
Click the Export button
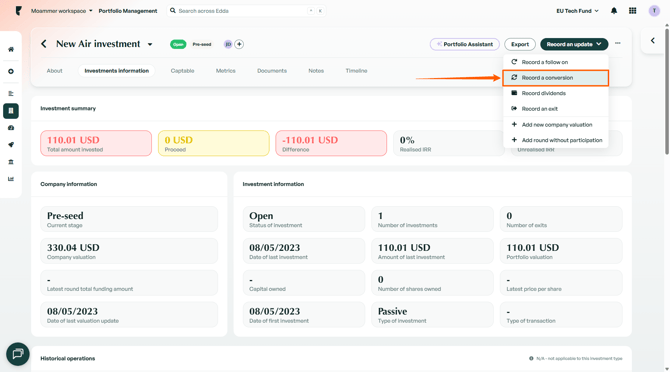pos(520,44)
